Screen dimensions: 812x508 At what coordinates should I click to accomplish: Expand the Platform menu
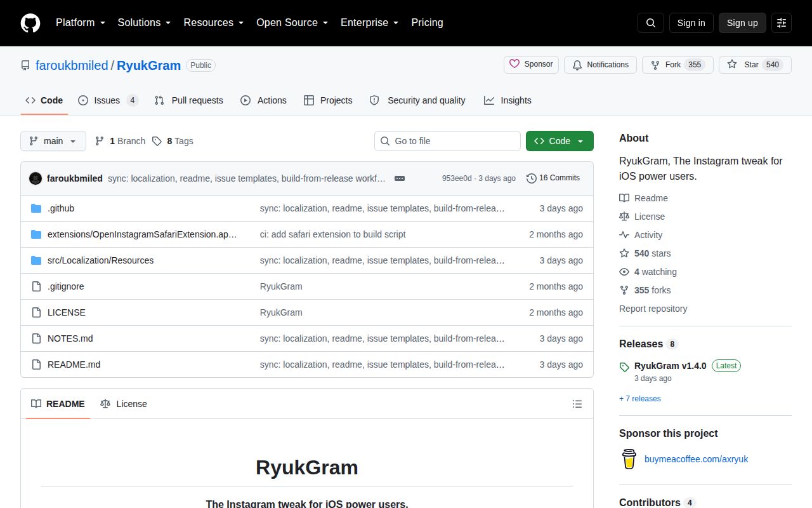pyautogui.click(x=81, y=23)
